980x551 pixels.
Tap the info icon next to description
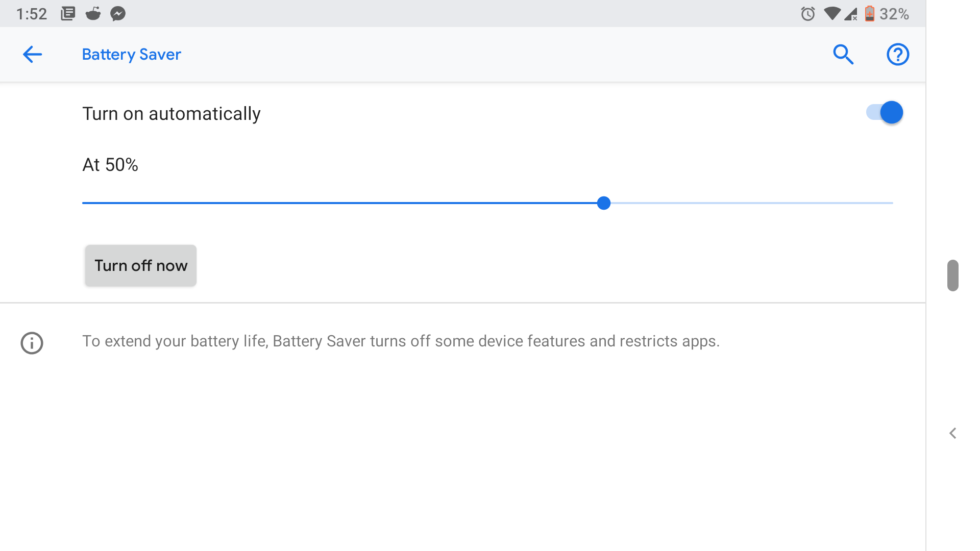coord(32,343)
